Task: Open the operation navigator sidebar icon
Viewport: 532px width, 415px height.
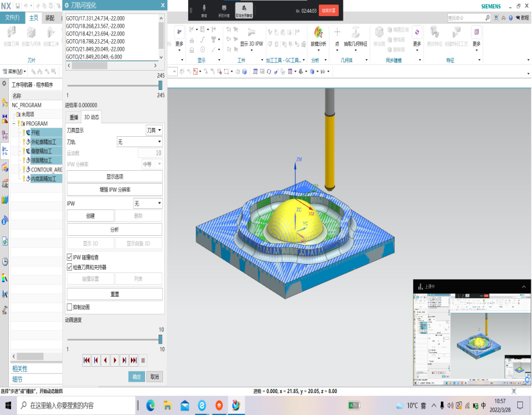Action: click(x=4, y=151)
